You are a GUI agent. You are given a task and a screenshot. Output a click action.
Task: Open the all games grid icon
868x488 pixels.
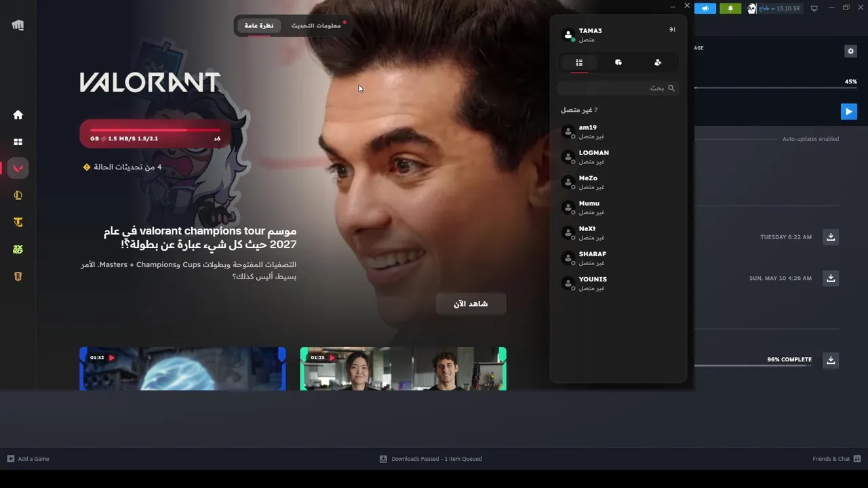[18, 142]
